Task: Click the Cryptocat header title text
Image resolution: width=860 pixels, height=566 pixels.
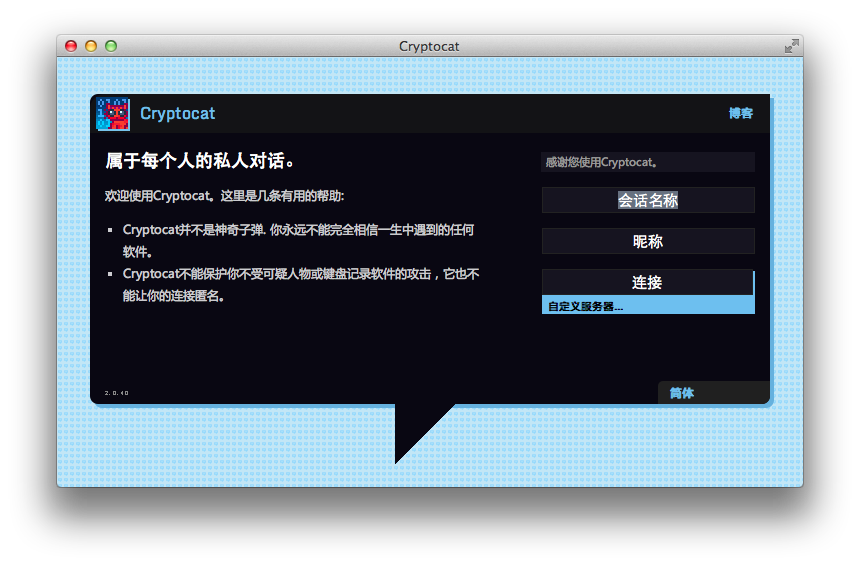Action: pyautogui.click(x=178, y=114)
